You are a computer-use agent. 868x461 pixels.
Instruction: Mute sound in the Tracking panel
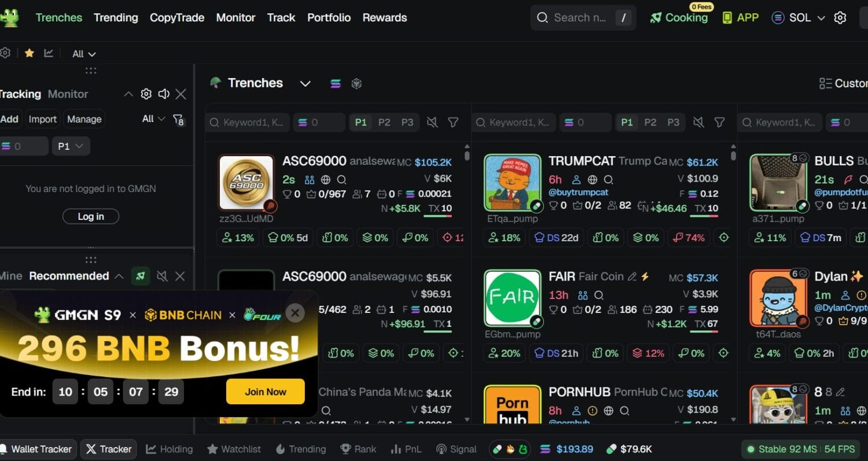click(x=164, y=94)
